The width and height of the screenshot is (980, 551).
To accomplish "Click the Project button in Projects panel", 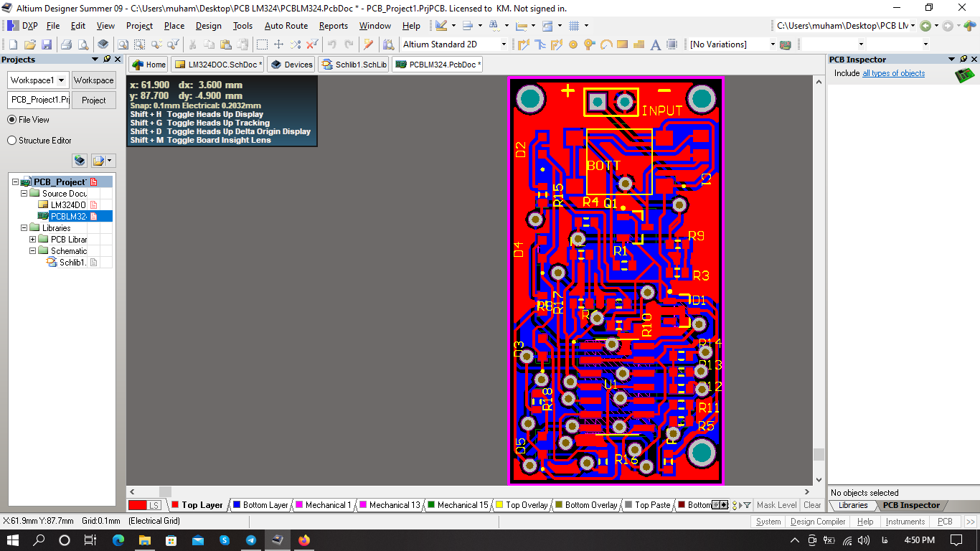I will (93, 100).
